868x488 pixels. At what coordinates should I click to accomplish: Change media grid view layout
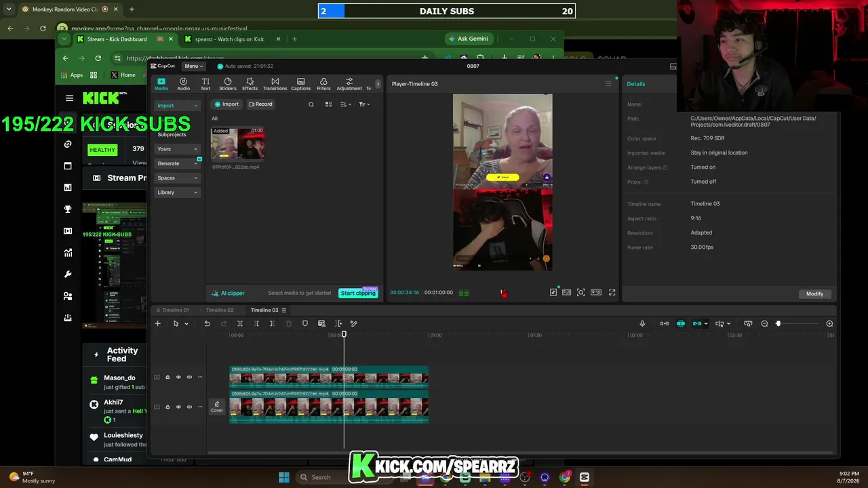[x=328, y=104]
